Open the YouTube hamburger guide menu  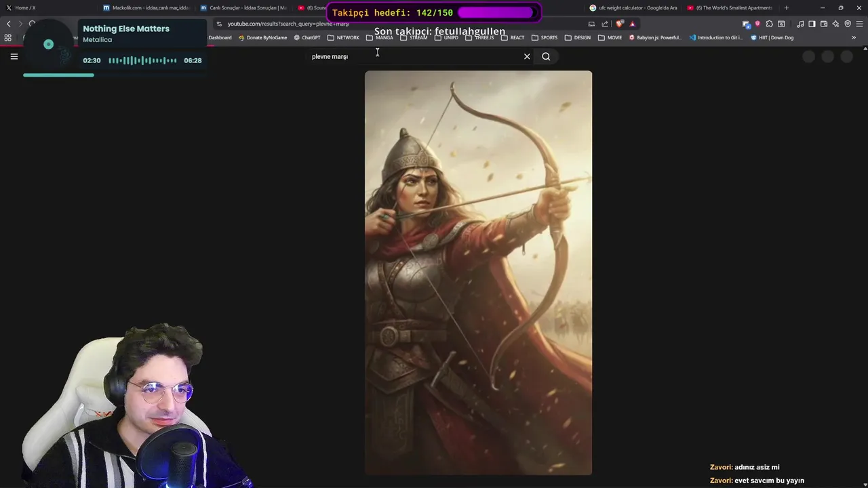(14, 56)
